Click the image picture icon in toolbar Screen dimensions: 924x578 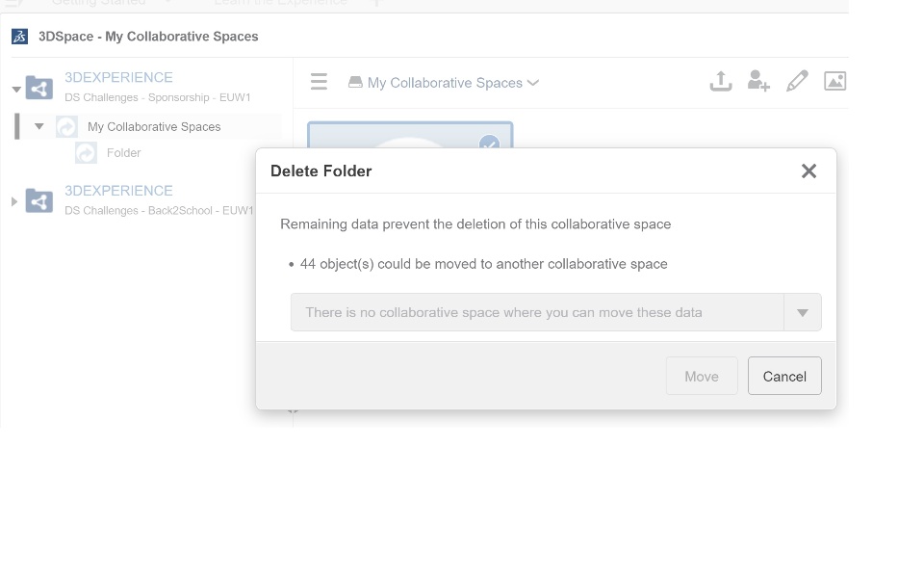pos(834,82)
